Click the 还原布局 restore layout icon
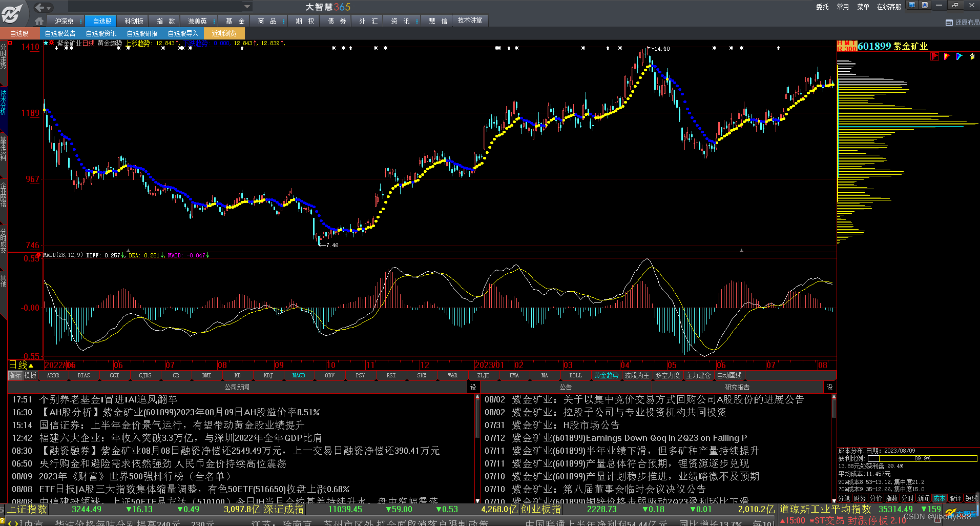Image resolution: width=980 pixels, height=526 pixels. (949, 23)
